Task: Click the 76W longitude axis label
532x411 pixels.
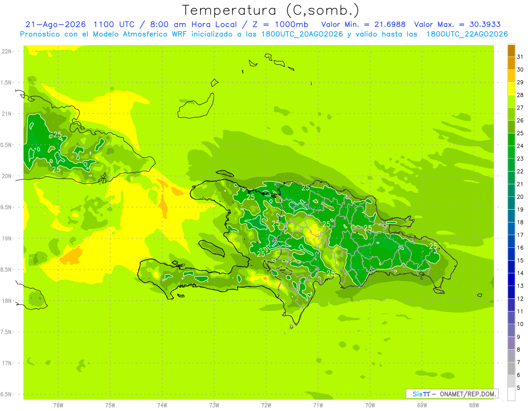Action: tap(58, 405)
